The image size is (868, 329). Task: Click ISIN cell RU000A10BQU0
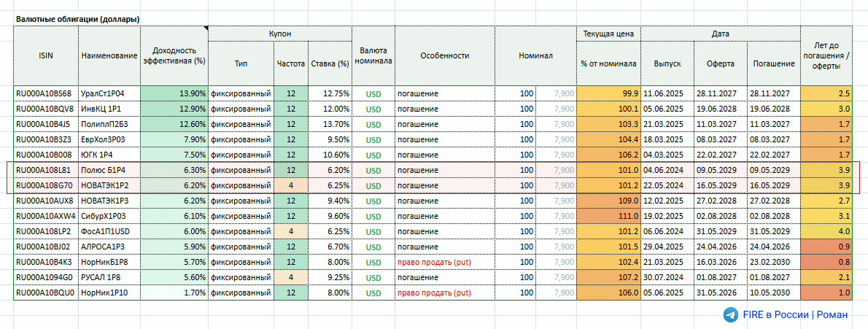click(47, 293)
